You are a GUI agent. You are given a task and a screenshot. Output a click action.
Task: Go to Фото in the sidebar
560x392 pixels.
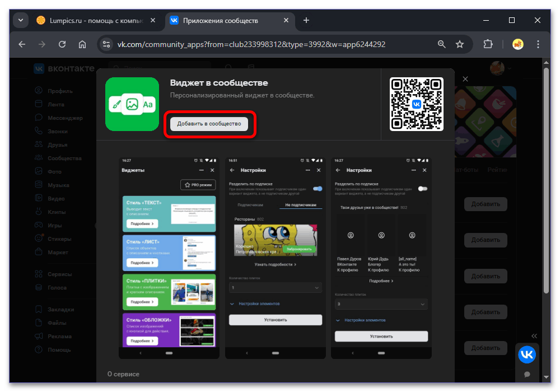48,171
